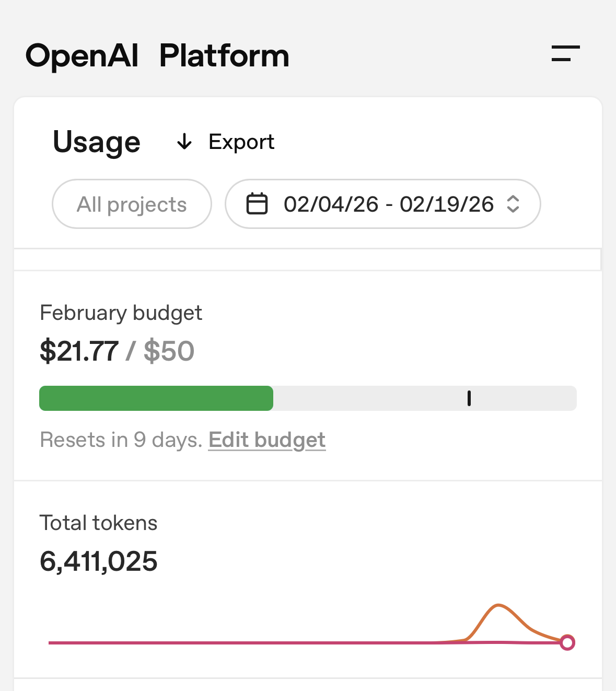Click the Usage page heading
Image resolution: width=616 pixels, height=691 pixels.
click(97, 142)
